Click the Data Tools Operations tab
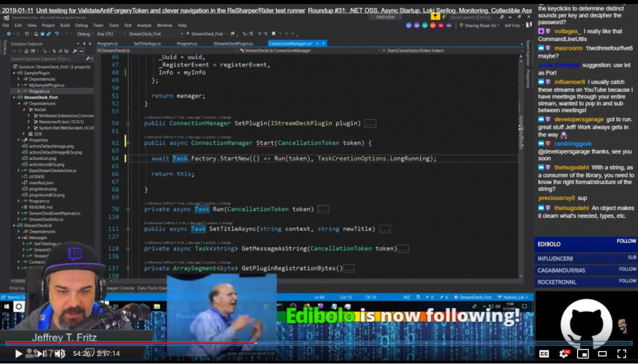The height and width of the screenshot is (364, 638). (152, 288)
